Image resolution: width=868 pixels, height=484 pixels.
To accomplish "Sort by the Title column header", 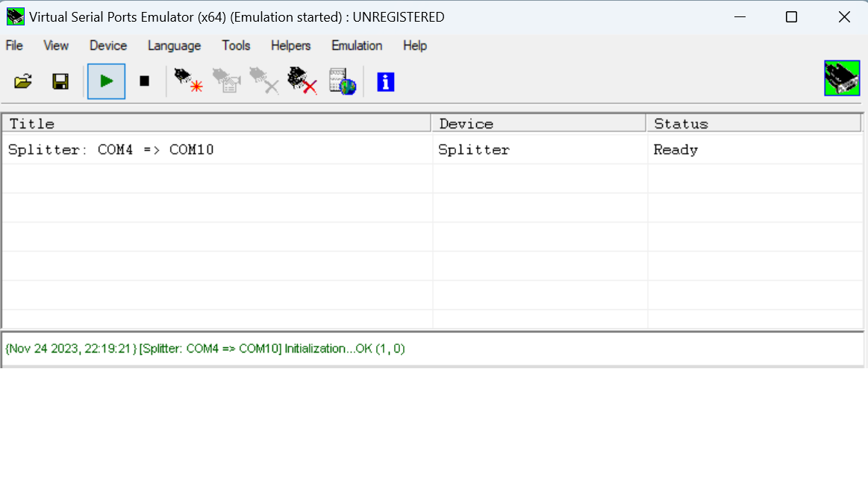I will (216, 123).
